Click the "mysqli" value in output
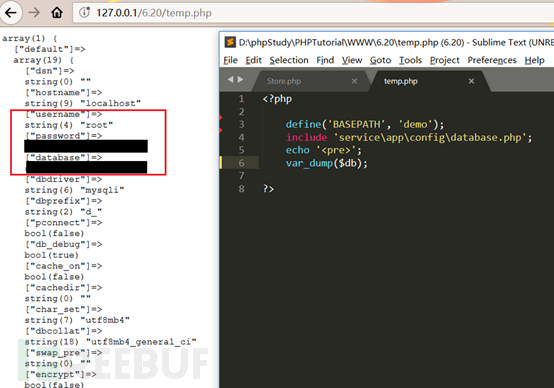Image resolution: width=554 pixels, height=388 pixels. [x=102, y=190]
